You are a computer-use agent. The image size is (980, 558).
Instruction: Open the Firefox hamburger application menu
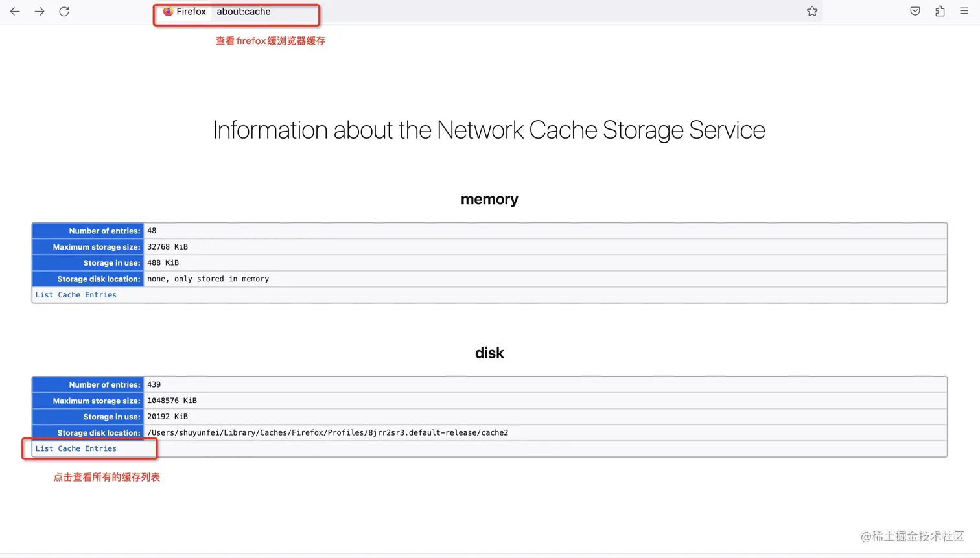pos(964,11)
